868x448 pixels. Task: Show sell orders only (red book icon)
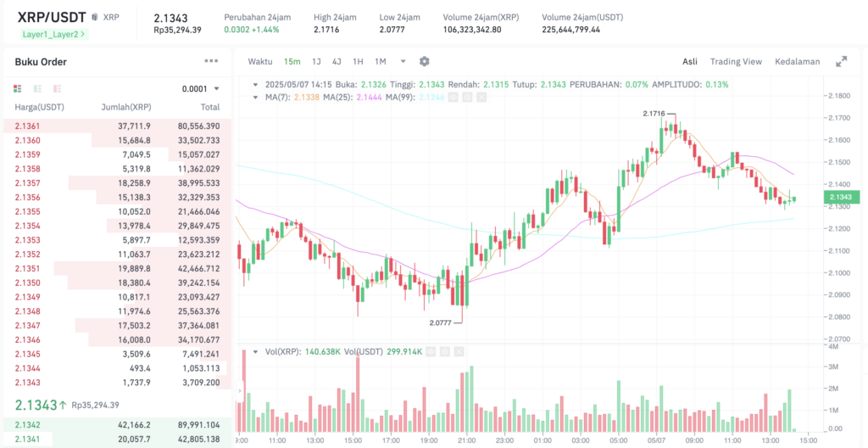tap(58, 89)
